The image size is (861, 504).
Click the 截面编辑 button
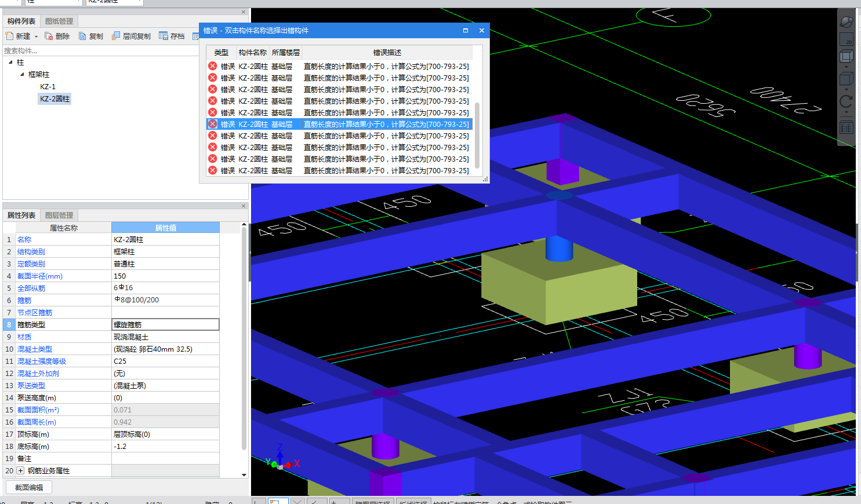pos(29,488)
